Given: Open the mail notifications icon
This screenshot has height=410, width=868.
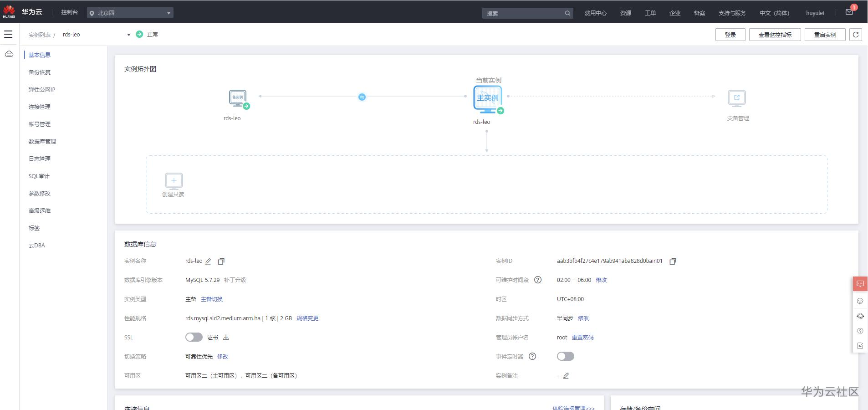Looking at the screenshot, I should point(849,12).
